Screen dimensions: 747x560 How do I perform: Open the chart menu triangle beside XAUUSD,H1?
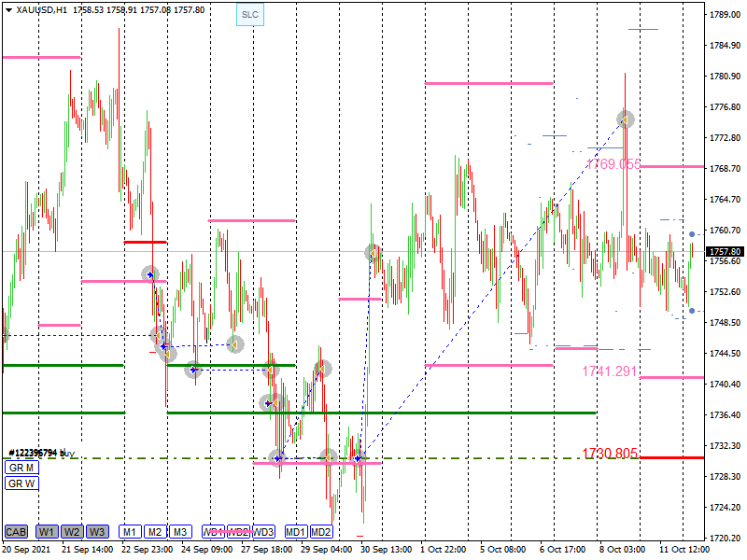click(x=8, y=10)
